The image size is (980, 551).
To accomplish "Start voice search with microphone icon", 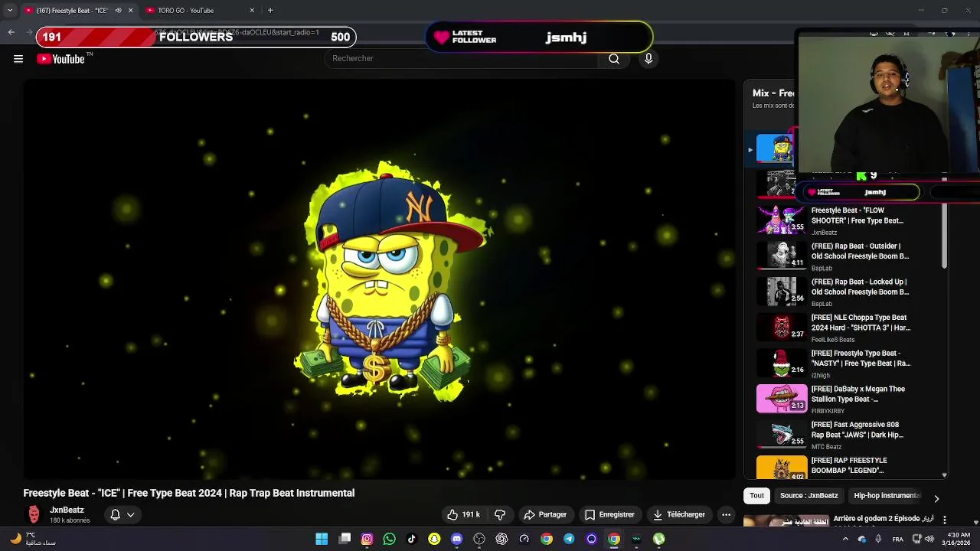I will coord(648,59).
